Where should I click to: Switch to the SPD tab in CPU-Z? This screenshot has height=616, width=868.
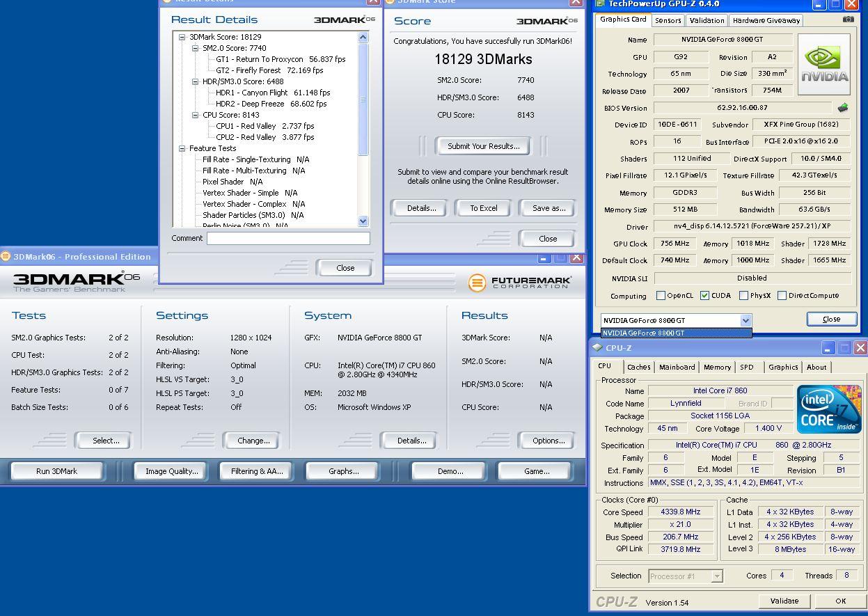click(x=747, y=367)
